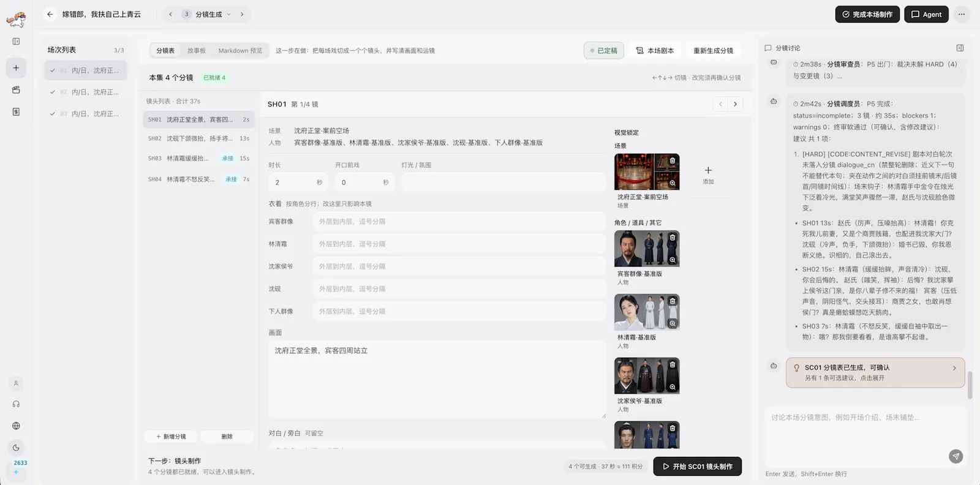Click 沈家侯爷 costume input field

pyautogui.click(x=459, y=266)
